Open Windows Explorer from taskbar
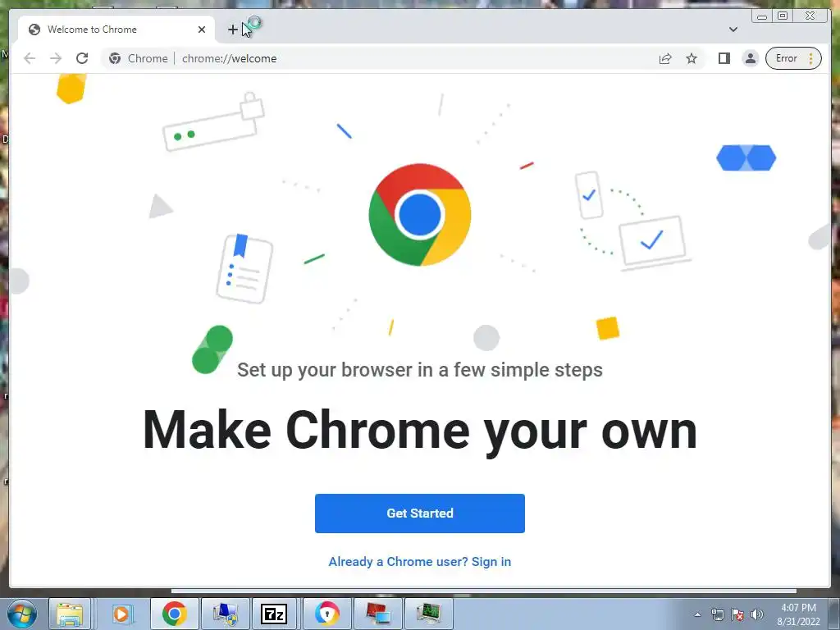The width and height of the screenshot is (840, 630). coord(71,614)
